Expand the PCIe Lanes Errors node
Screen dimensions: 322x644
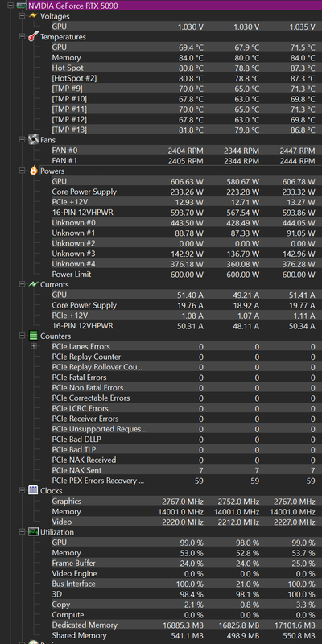pos(33,346)
